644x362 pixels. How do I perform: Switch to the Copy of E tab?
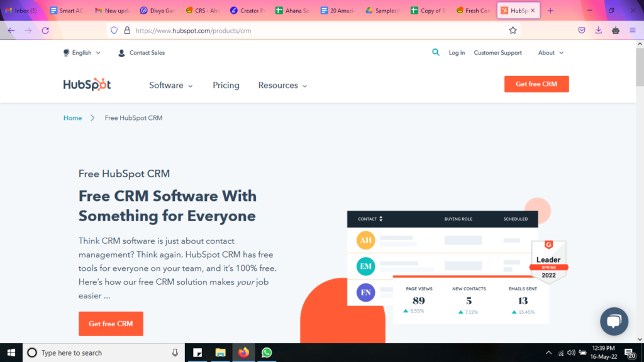click(x=428, y=11)
